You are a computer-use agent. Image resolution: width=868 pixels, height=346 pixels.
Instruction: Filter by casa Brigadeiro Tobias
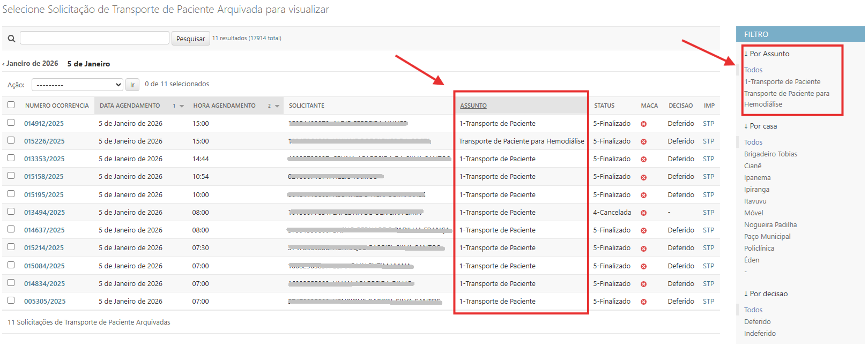tap(770, 154)
